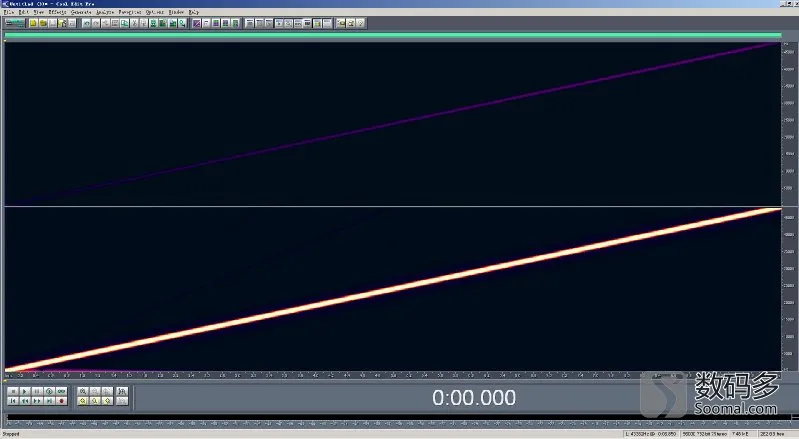The width and height of the screenshot is (799, 439).
Task: Switch to multitrack view using waveform toggle
Action: pyautogui.click(x=15, y=23)
